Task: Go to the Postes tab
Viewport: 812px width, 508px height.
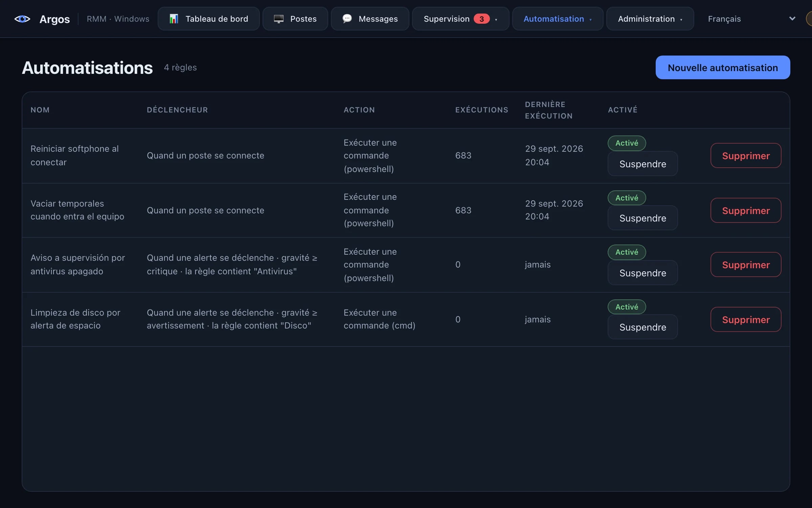Action: [x=295, y=19]
